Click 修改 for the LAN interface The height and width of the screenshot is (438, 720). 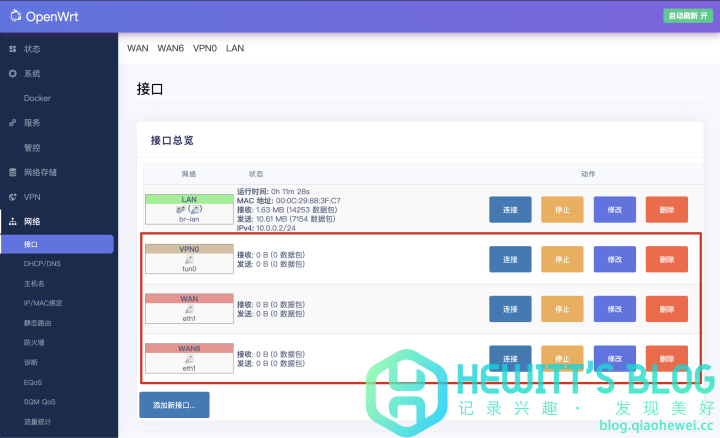(615, 210)
